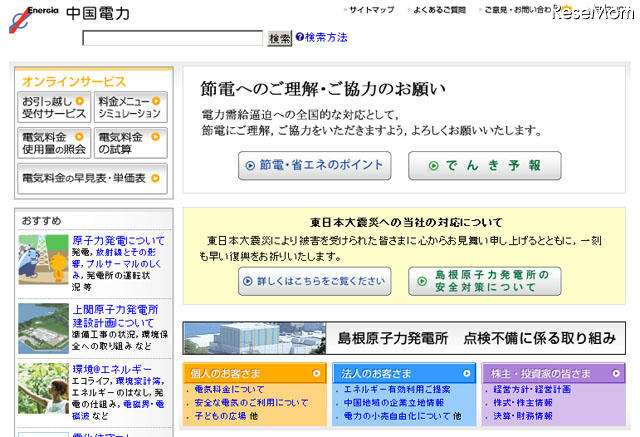
Task: Open the 電磁界・電磁波 link
Action: click(x=119, y=410)
